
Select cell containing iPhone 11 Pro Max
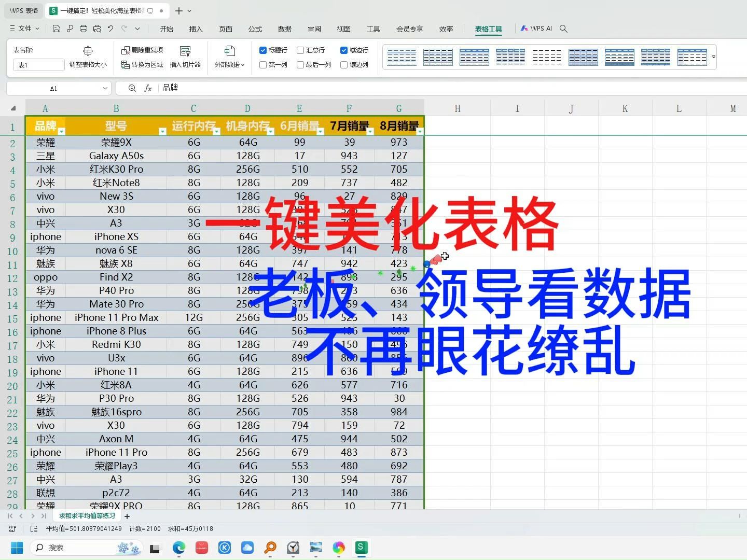116,317
